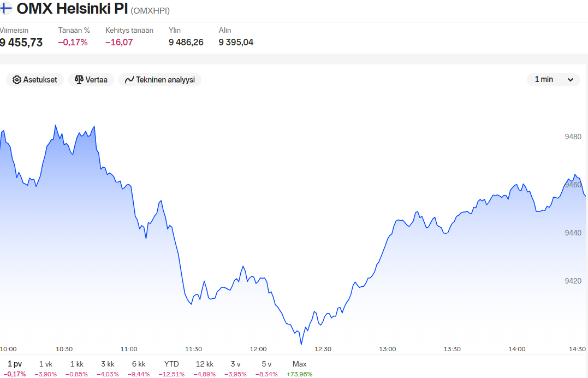Click the Tänään % value −0,17%

tap(73, 42)
